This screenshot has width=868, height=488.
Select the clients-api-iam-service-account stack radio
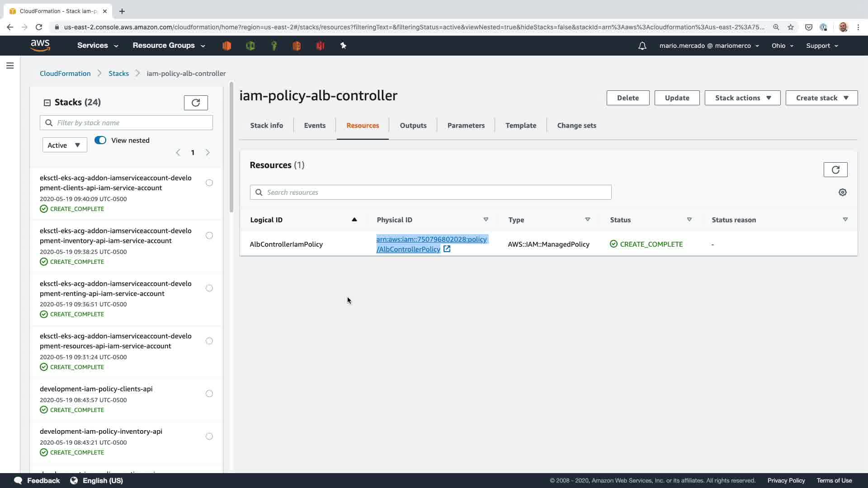209,183
